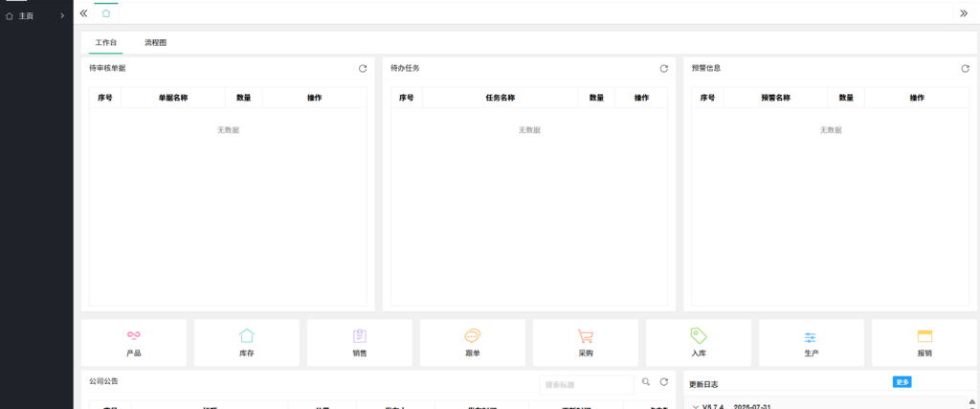This screenshot has width=980, height=409.
Task: Collapse the sidebar with the double-left arrow
Action: 83,13
